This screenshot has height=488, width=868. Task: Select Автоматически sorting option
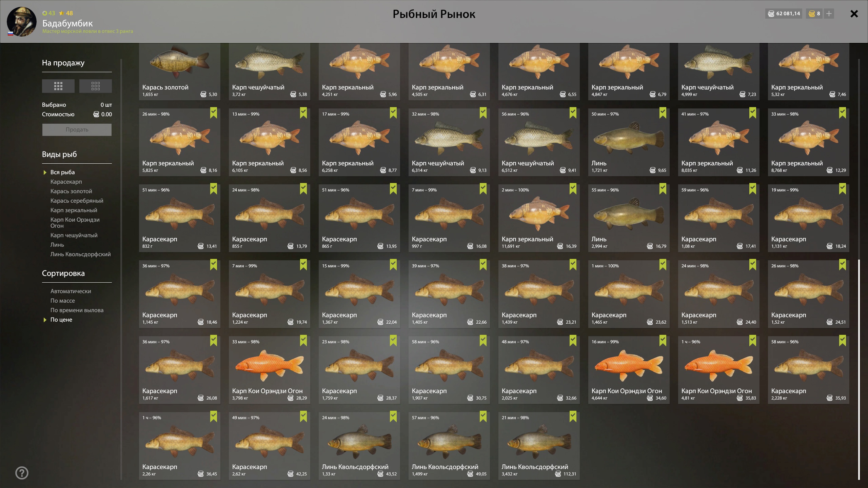tap(71, 291)
